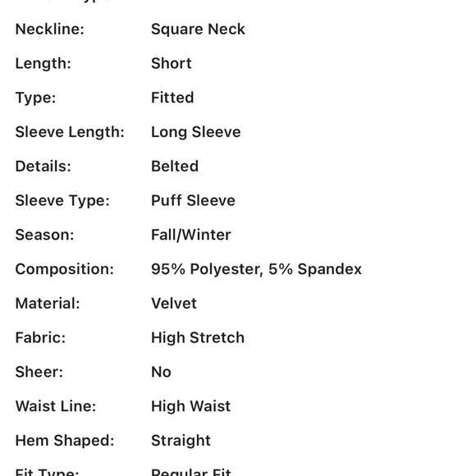Click '95% Polyester, 5% Spandex' composition text
Screen dimensions: 476x476
(256, 269)
